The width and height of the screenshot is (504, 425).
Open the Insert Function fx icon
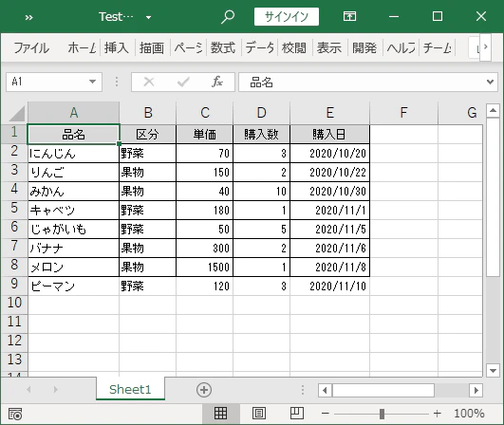coord(217,82)
